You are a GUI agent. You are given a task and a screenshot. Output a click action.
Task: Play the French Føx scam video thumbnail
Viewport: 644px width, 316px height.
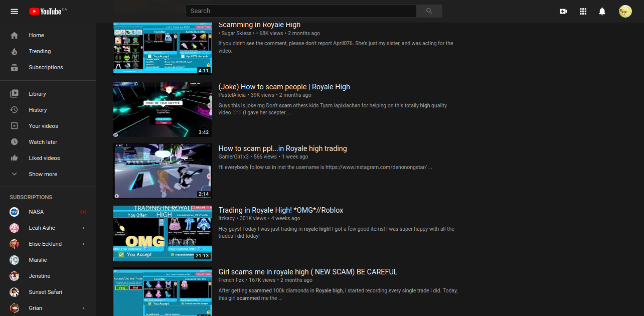[163, 292]
